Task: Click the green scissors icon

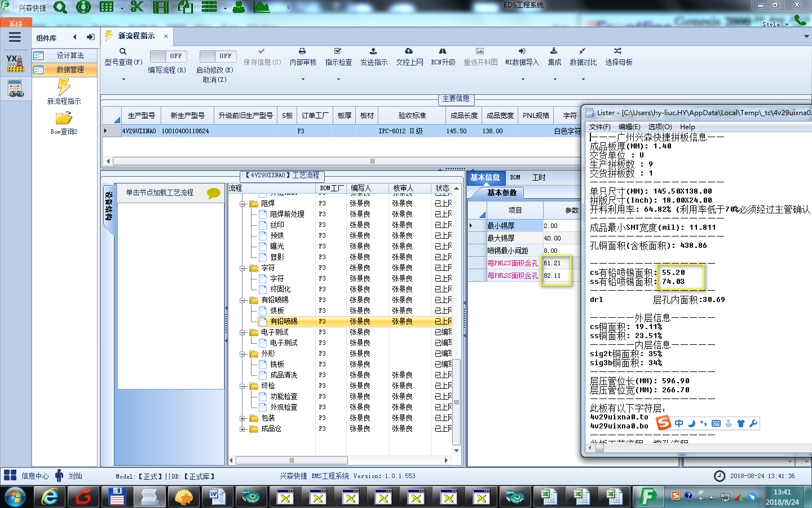Action: [x=136, y=7]
